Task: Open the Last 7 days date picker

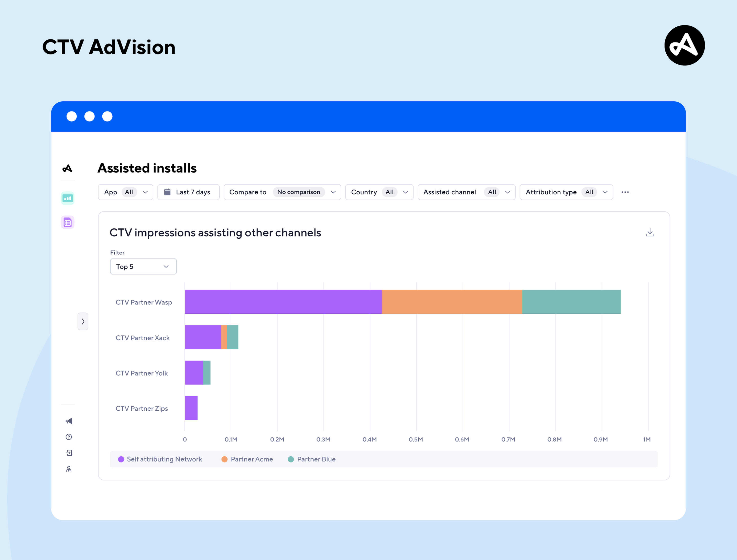Action: pyautogui.click(x=188, y=192)
